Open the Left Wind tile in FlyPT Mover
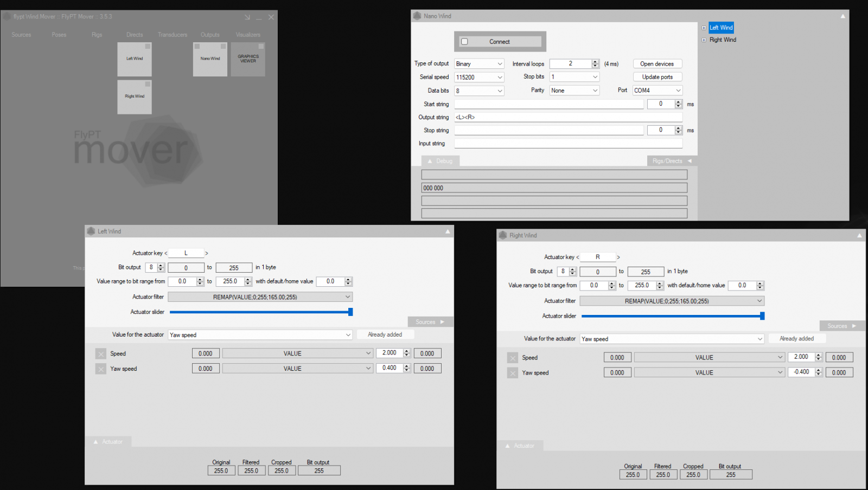This screenshot has height=490, width=868. coord(135,59)
